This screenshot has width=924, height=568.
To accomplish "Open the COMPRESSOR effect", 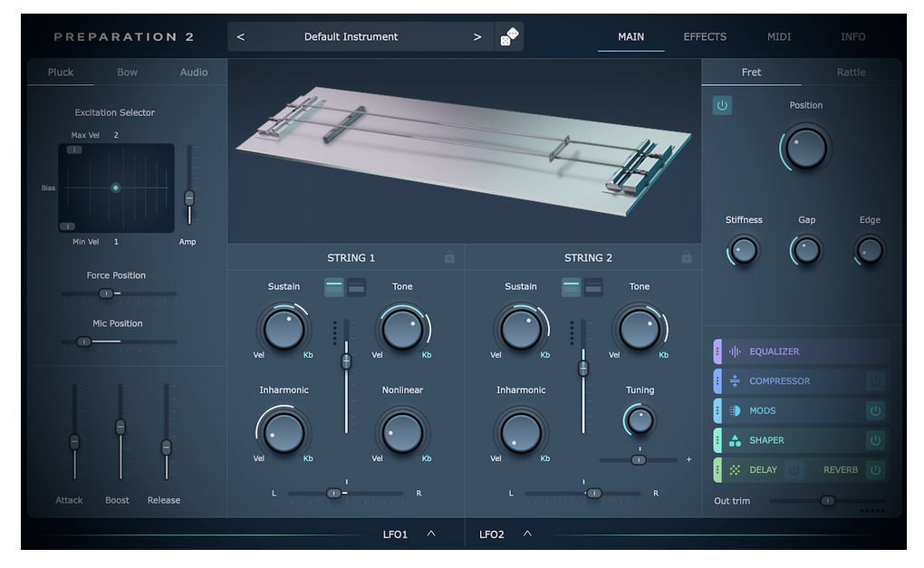I will click(780, 381).
